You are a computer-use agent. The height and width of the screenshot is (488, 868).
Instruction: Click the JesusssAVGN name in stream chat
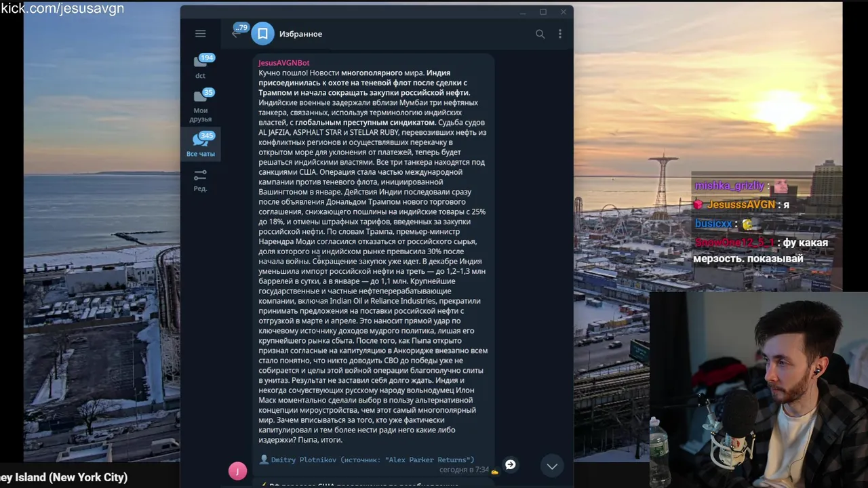click(741, 204)
